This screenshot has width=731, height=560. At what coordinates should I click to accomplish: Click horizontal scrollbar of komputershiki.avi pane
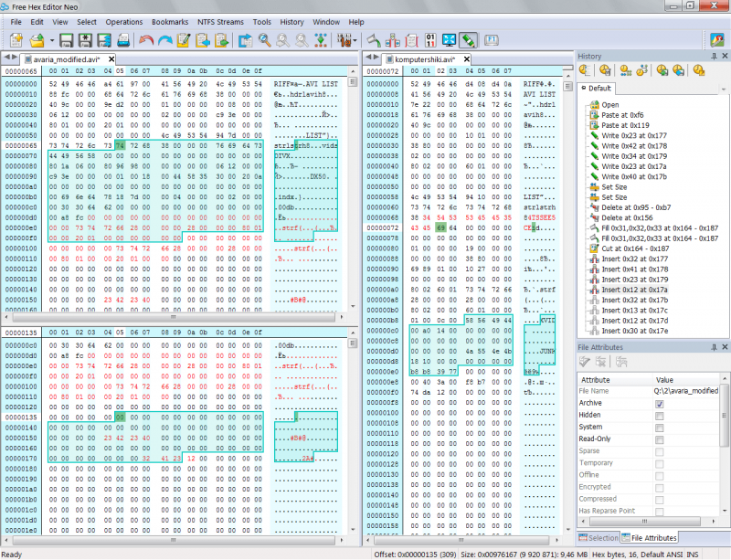coord(461,540)
